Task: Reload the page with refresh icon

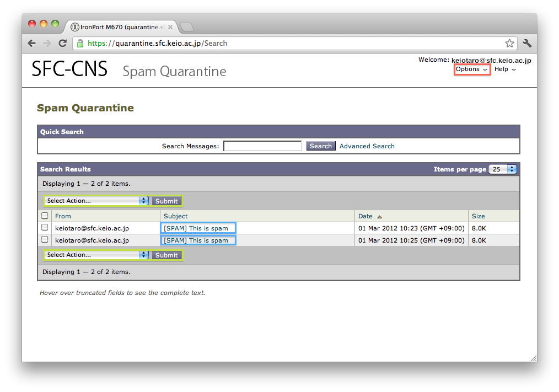Action: coord(63,44)
